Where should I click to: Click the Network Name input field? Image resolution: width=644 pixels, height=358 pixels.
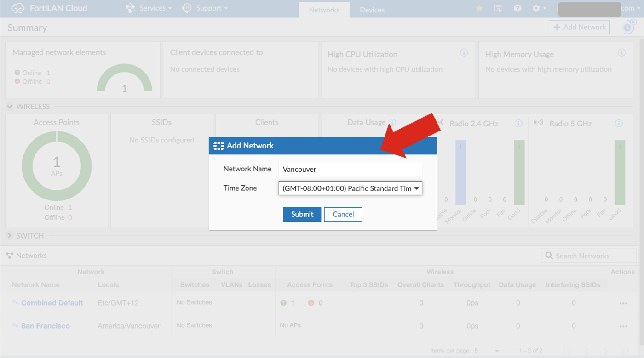(x=350, y=169)
